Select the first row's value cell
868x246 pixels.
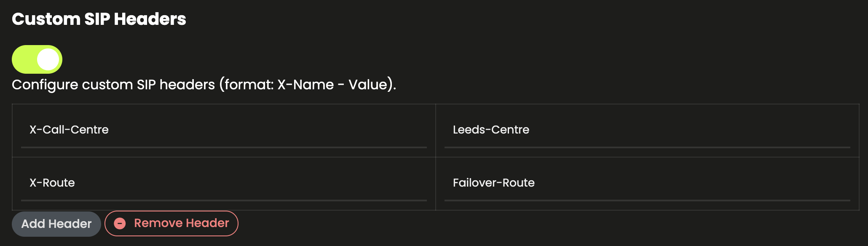[647, 131]
